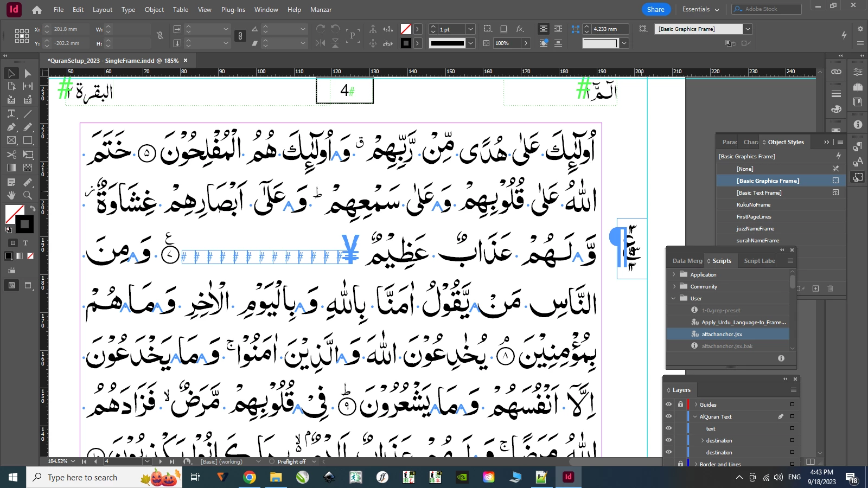868x488 pixels.
Task: Set formatting to affect text
Action: coord(25,243)
